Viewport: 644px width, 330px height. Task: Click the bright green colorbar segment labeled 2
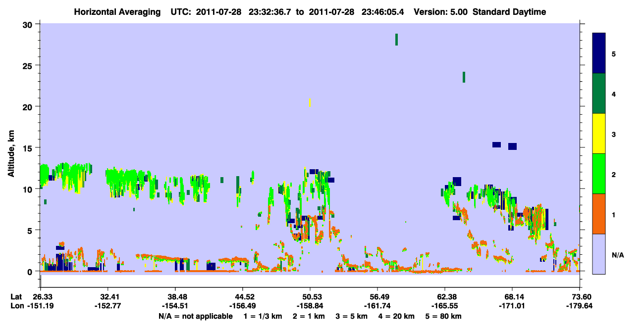coord(599,174)
